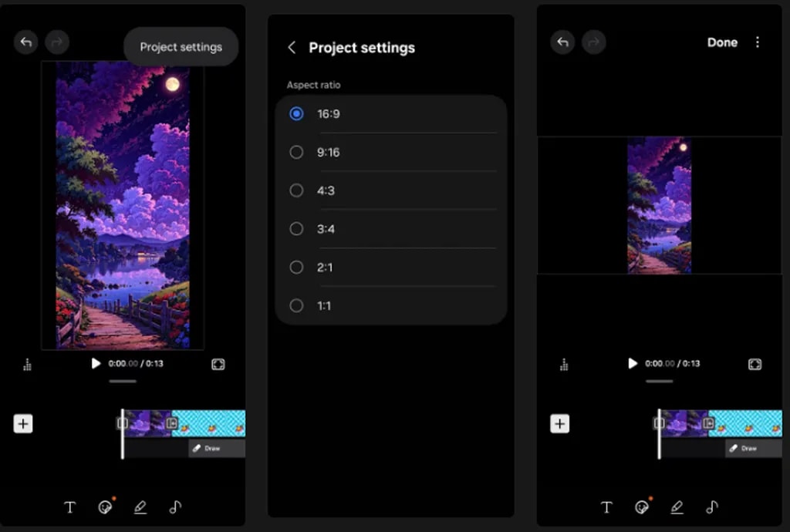Open audio levels icon in left editor

click(28, 365)
